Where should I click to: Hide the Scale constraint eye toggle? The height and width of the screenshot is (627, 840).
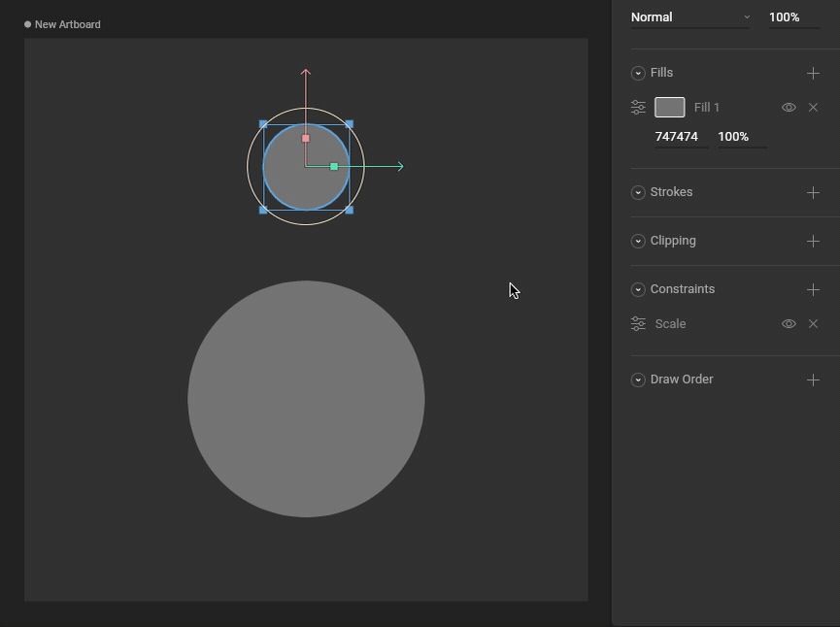(x=789, y=324)
